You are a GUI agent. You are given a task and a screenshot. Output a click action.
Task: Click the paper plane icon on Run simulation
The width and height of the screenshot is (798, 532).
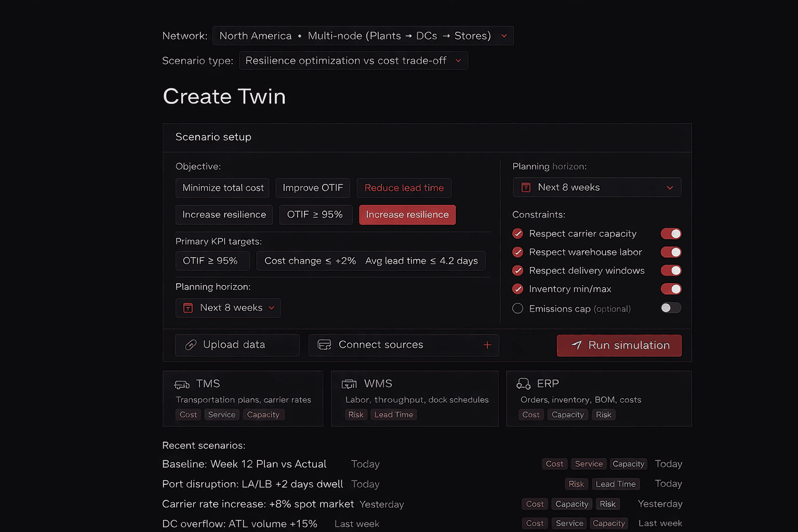(x=578, y=345)
